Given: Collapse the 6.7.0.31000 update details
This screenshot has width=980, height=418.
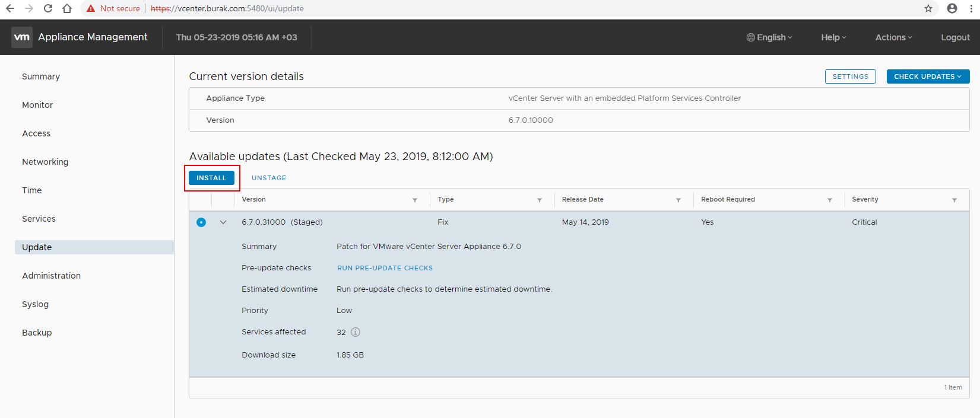Looking at the screenshot, I should (223, 222).
